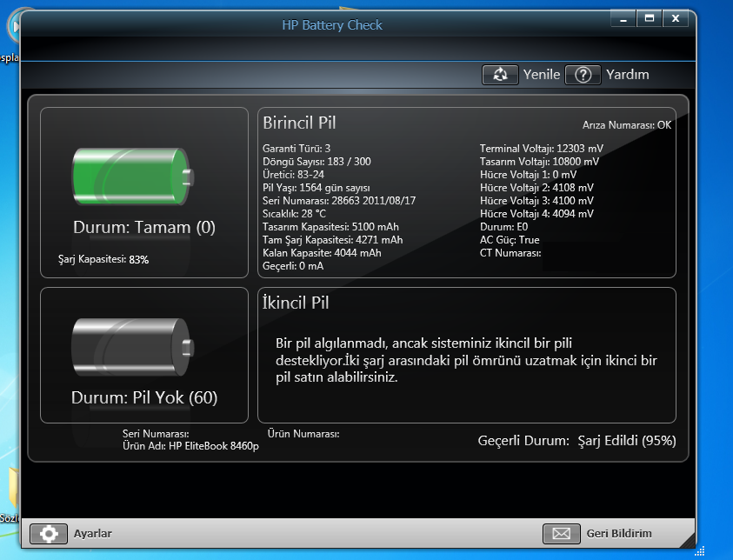This screenshot has height=560, width=733.
Task: Click 'CT Numarası:' line
Action: pyautogui.click(x=510, y=253)
